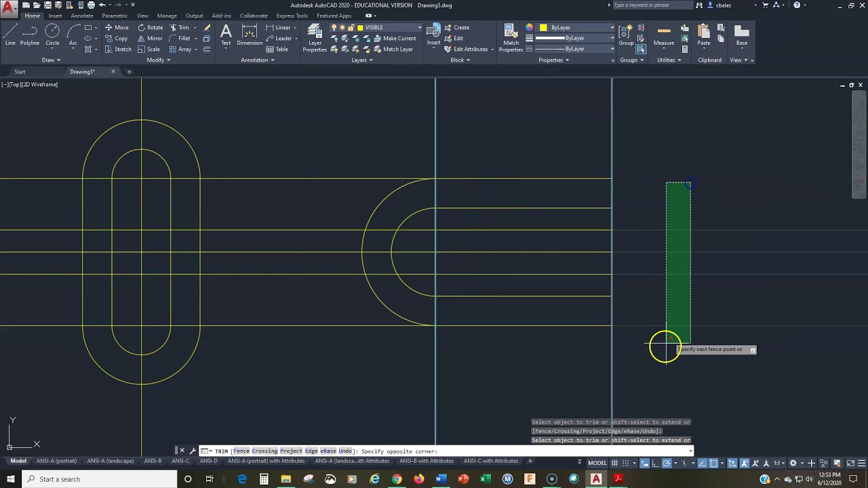Viewport: 868px width, 488px height.
Task: Click Create block
Action: pyautogui.click(x=456, y=28)
